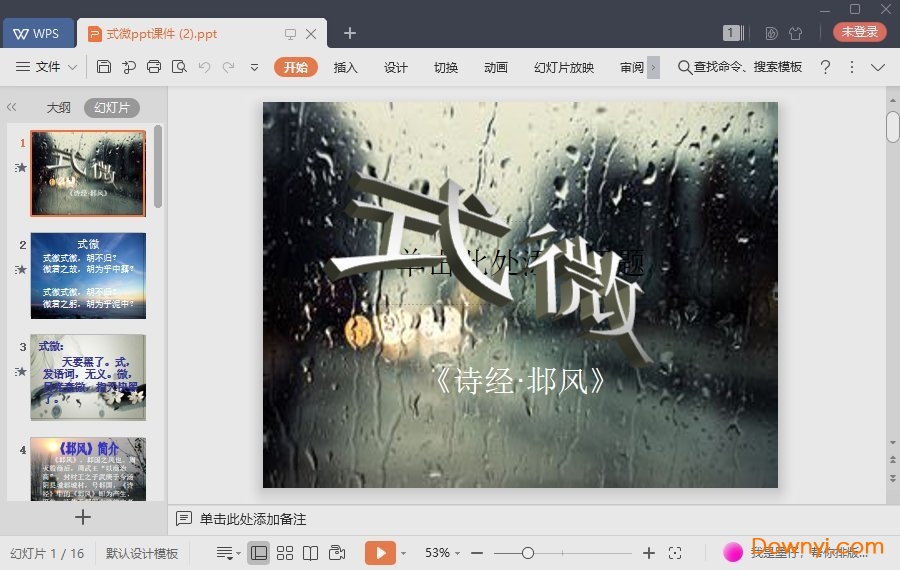
Task: Click the Print icon
Action: point(154,67)
